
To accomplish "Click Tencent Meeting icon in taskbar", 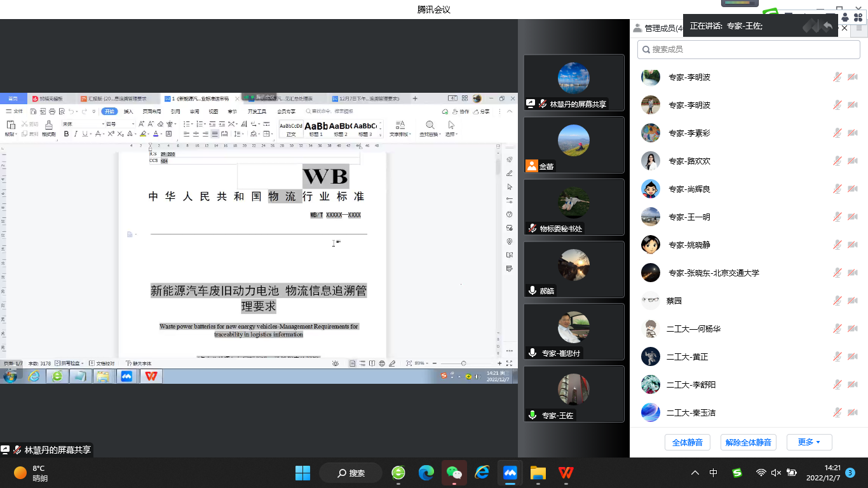I will click(510, 473).
